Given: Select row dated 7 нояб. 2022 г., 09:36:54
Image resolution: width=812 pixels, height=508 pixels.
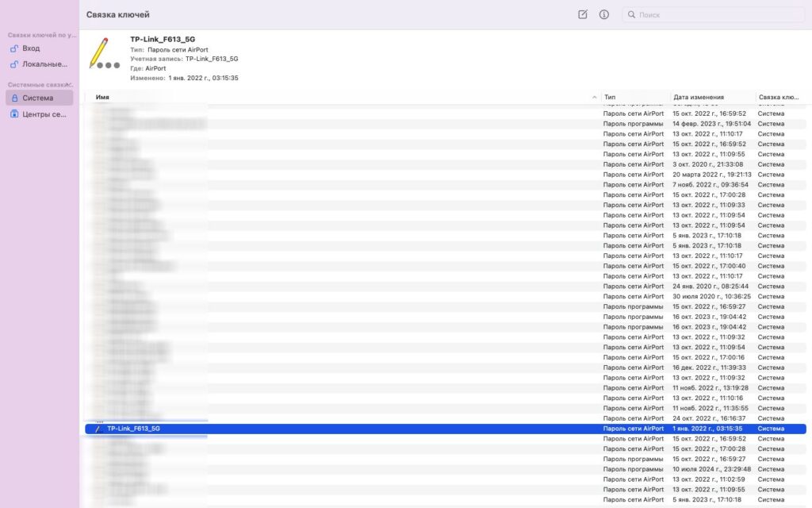Looking at the screenshot, I should pos(446,184).
